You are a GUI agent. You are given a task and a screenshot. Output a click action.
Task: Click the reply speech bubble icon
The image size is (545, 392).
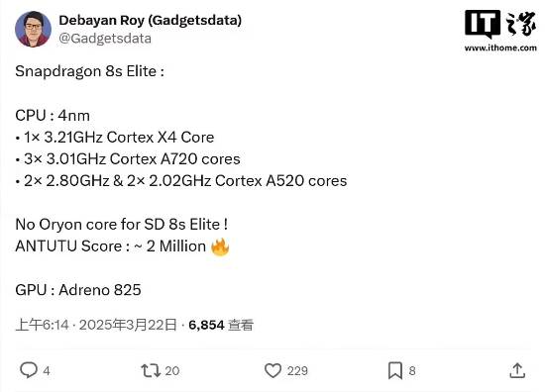click(x=29, y=370)
